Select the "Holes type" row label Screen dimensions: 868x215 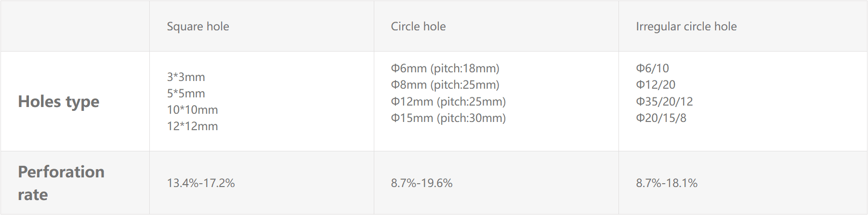[59, 102]
